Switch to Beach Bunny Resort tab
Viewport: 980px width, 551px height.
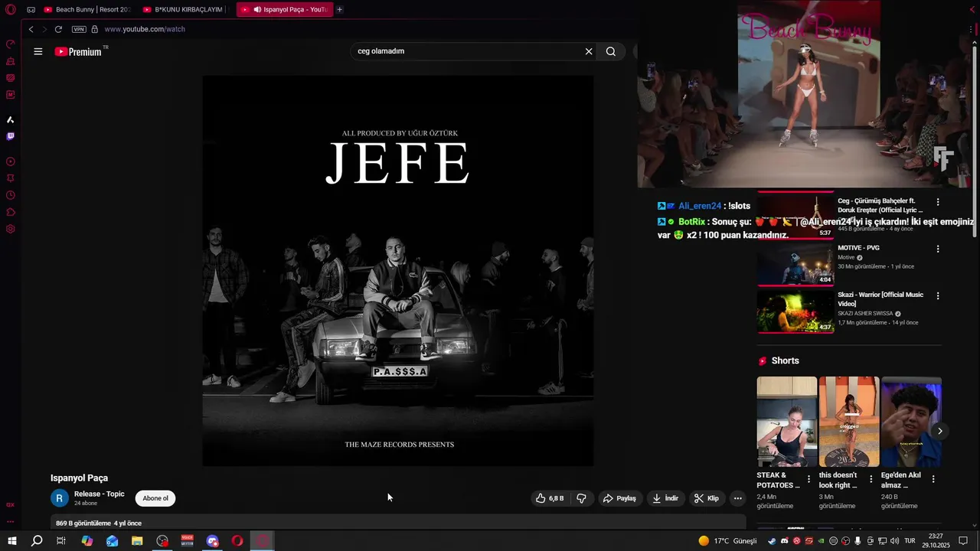[x=87, y=10]
